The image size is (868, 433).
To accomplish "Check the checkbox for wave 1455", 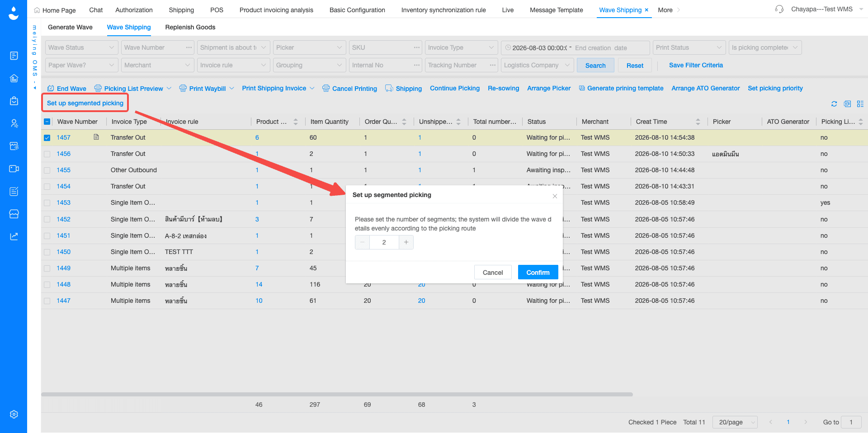I will tap(47, 170).
